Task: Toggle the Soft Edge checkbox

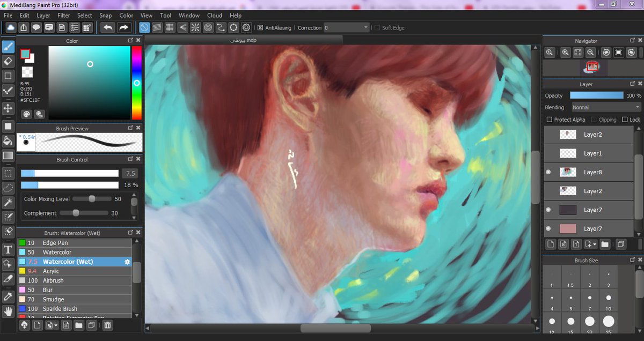Action: [x=377, y=28]
